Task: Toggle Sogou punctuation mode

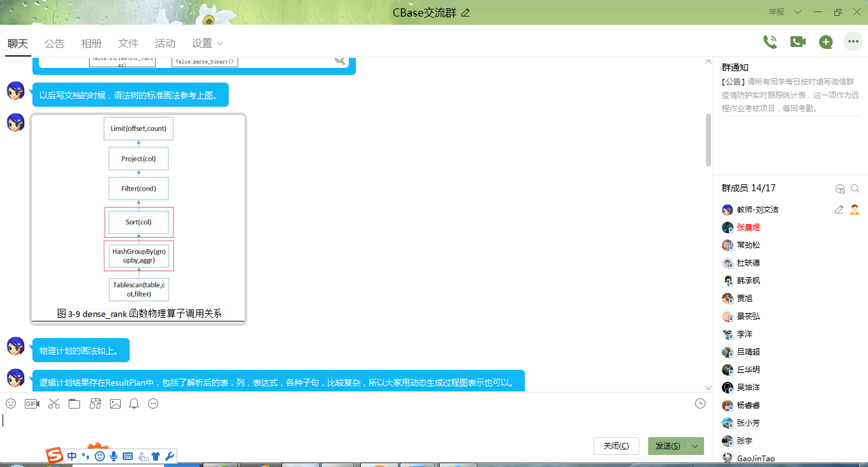Action: pos(85,456)
